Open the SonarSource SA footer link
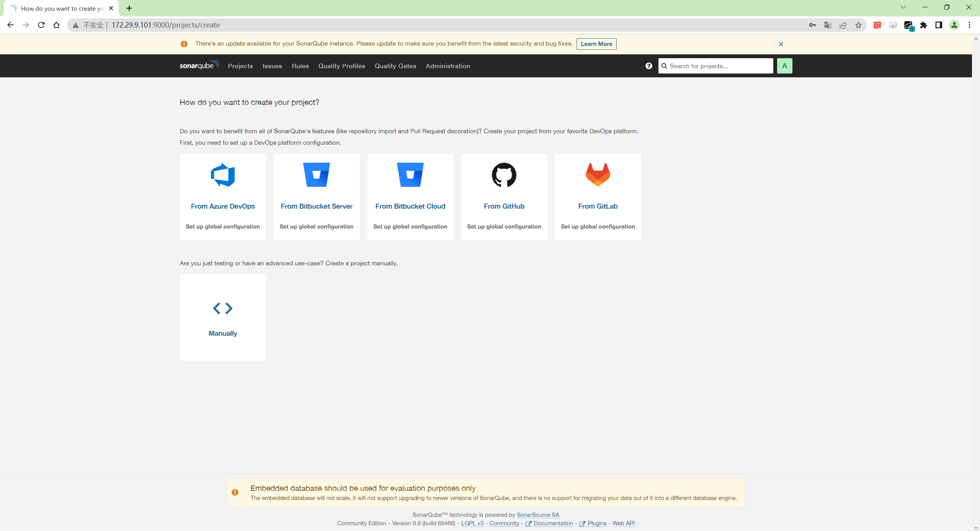This screenshot has height=531, width=980. [538, 515]
